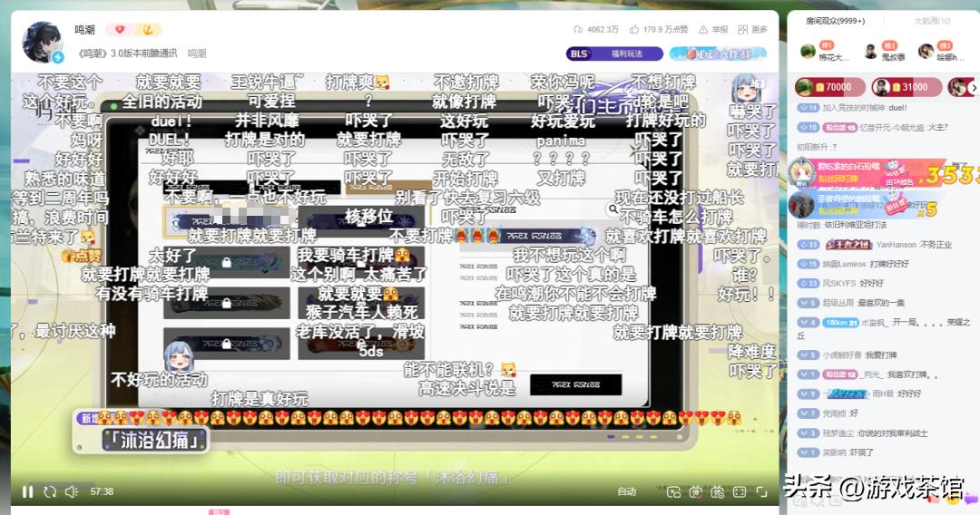Click chat message 我要打牌
The width and height of the screenshot is (980, 515).
881,355
